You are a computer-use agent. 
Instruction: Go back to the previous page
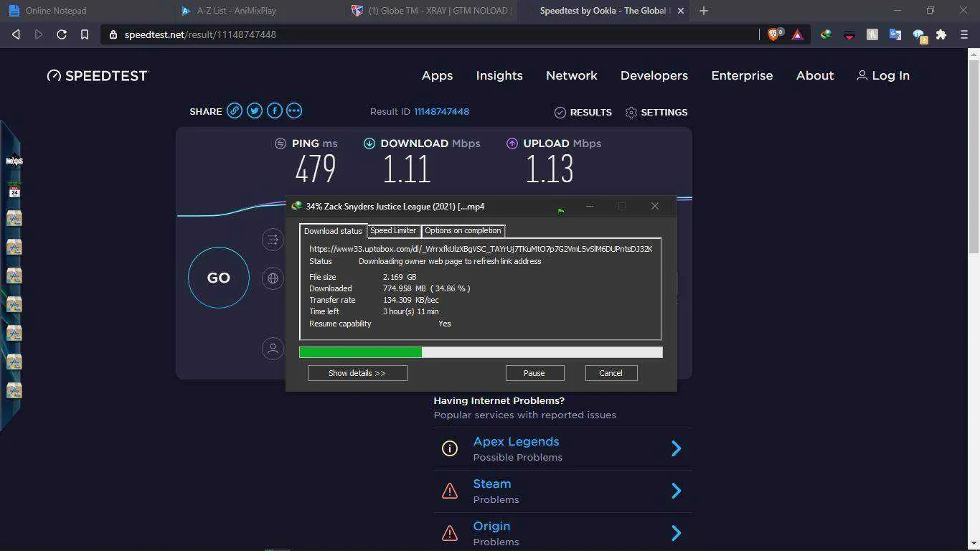click(x=16, y=34)
